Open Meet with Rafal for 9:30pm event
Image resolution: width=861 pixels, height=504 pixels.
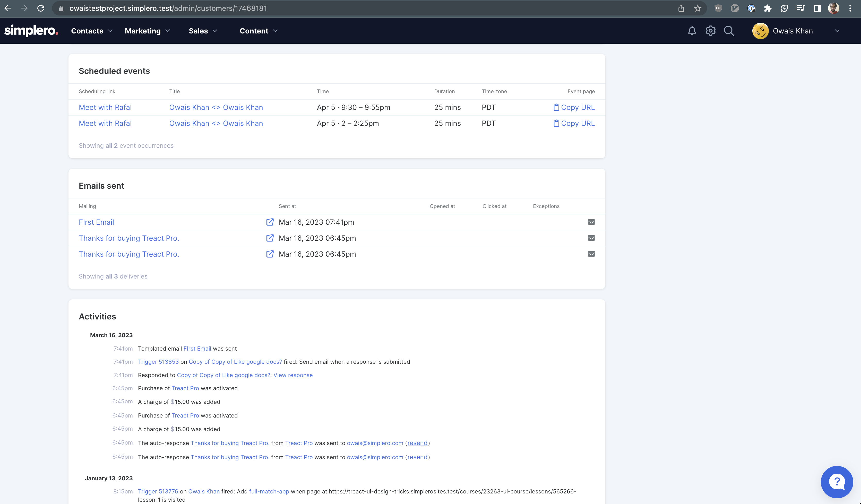coord(105,107)
